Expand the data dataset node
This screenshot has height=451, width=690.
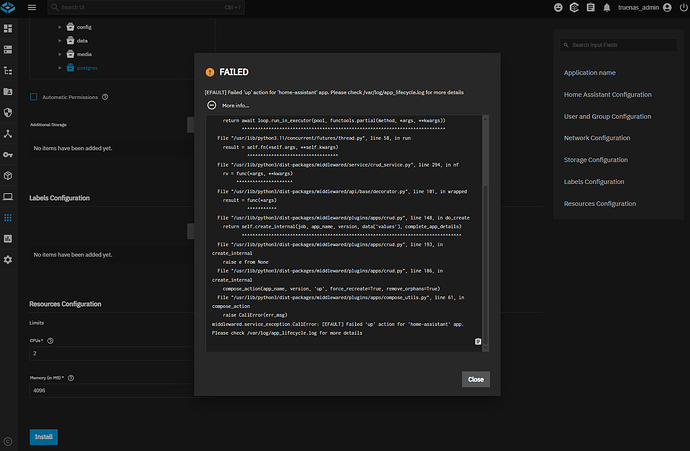pos(60,40)
